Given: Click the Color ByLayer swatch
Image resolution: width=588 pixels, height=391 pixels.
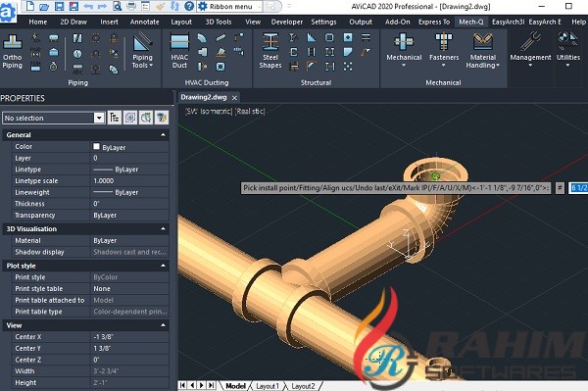Looking at the screenshot, I should pyautogui.click(x=96, y=146).
